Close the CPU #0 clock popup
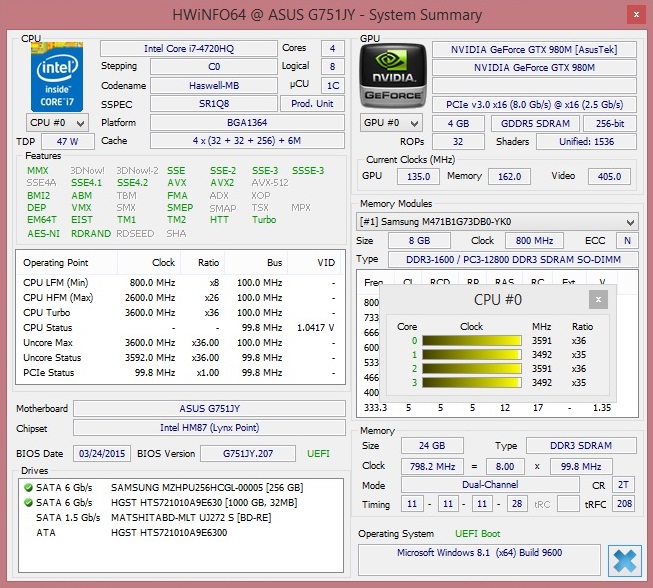Viewport: 653px width, 588px height. tap(598, 299)
